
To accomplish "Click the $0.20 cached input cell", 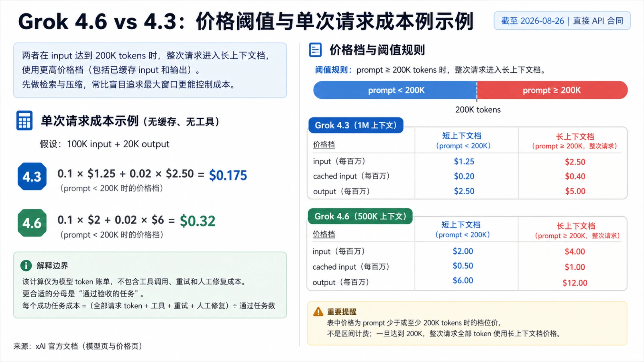I will [x=464, y=176].
